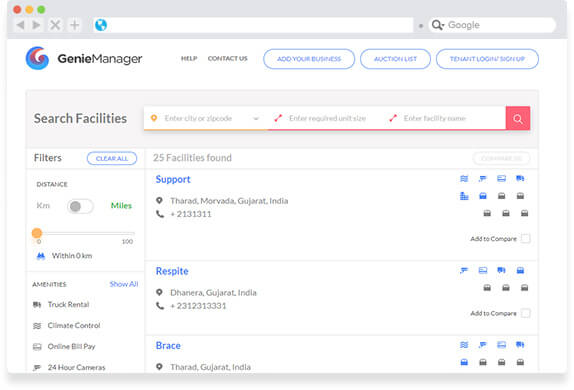Click the globe icon in address bar
This screenshot has width=574, height=390.
point(101,25)
